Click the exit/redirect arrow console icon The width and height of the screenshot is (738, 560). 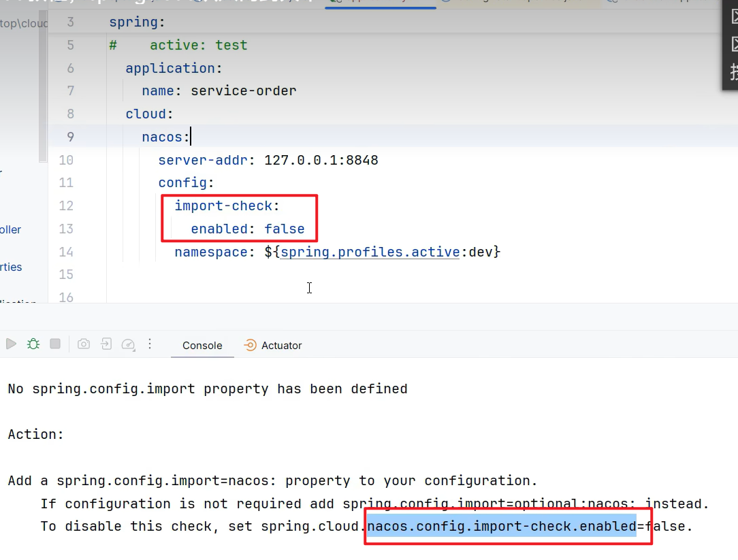(x=106, y=344)
